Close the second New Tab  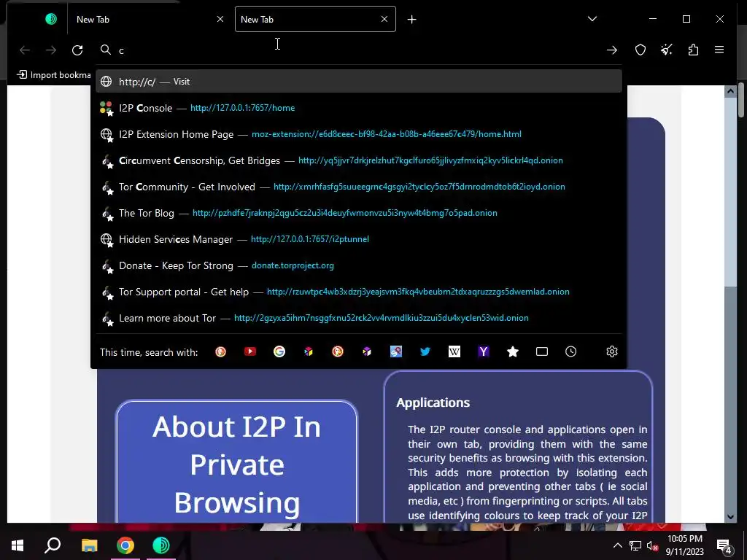click(x=384, y=19)
